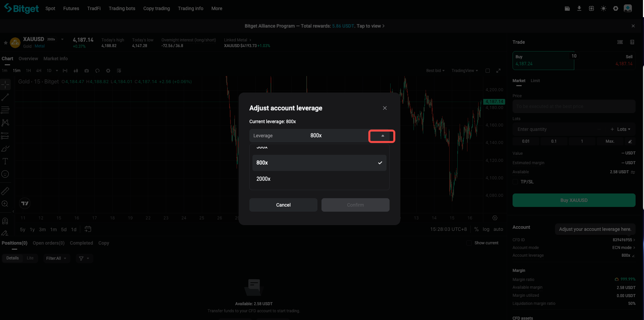Open the TradingView dropdown
Viewport: 644px width, 320px height.
(465, 71)
